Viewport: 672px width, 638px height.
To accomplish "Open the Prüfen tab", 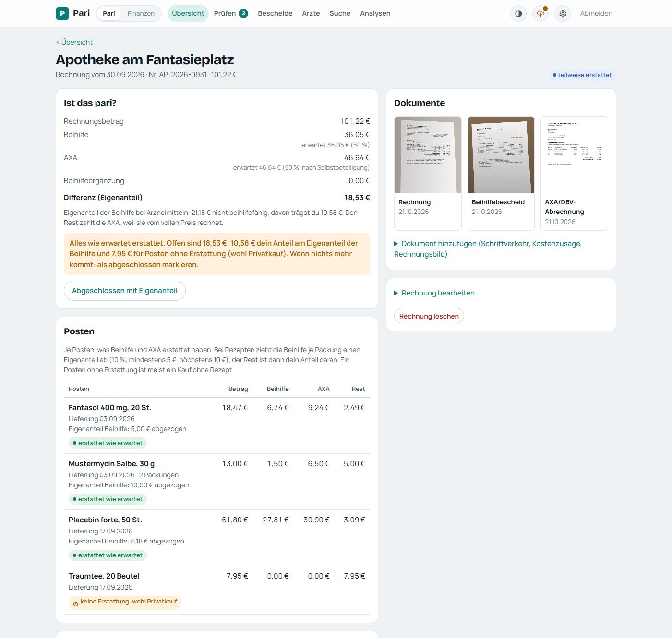I will (x=231, y=13).
